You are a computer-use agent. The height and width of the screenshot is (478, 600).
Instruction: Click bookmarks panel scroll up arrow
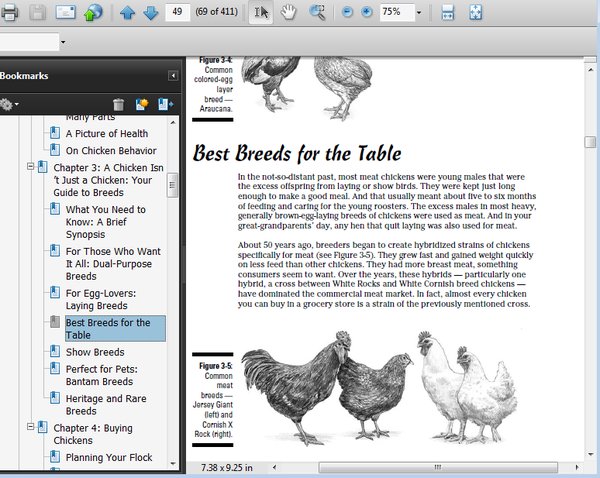click(173, 123)
